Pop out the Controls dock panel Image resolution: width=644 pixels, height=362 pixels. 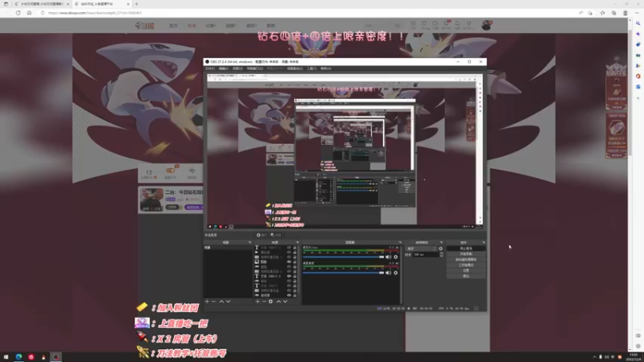tap(484, 243)
